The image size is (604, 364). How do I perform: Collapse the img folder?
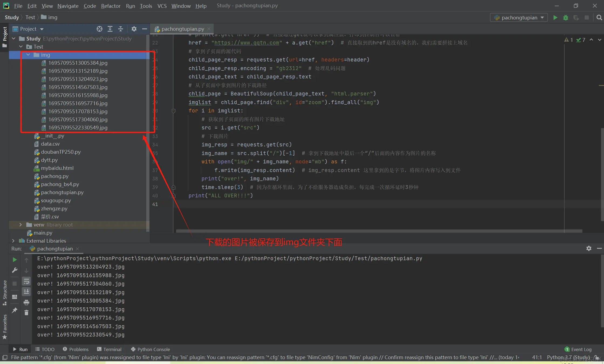tap(28, 55)
